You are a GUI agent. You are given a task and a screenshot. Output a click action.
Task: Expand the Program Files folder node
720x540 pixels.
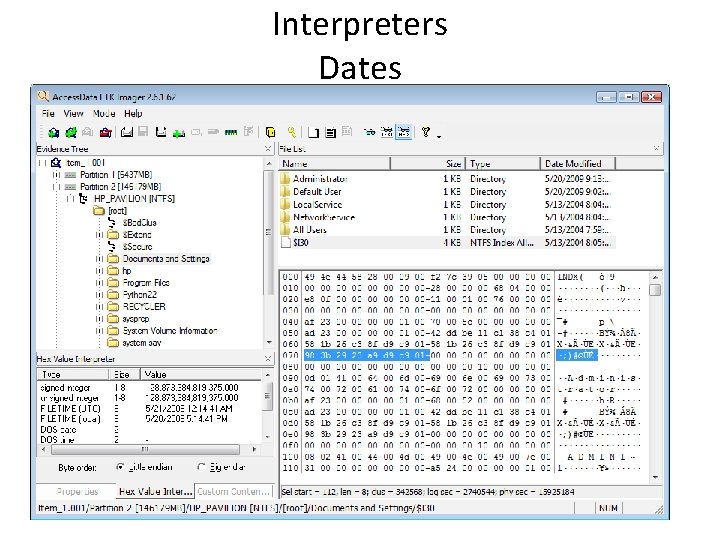pos(99,282)
